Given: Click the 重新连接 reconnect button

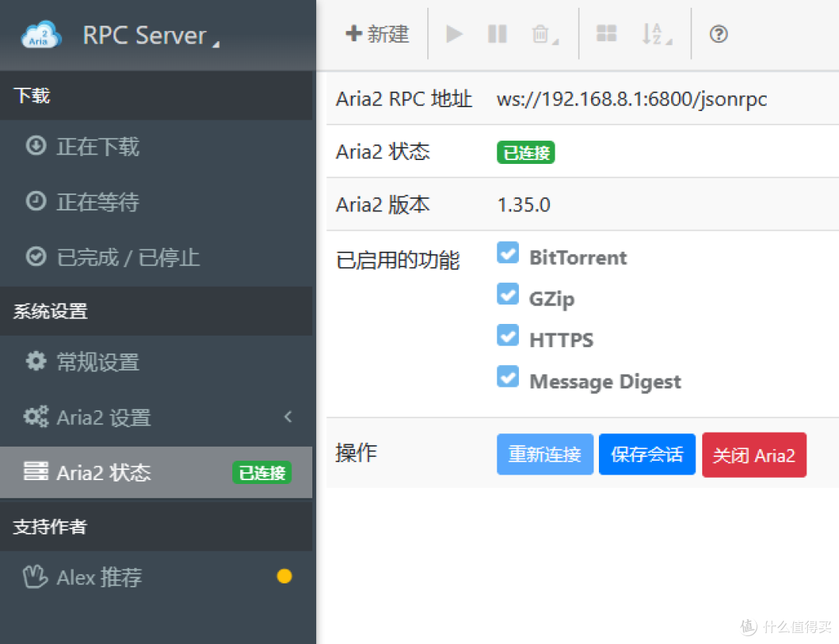Looking at the screenshot, I should 545,454.
